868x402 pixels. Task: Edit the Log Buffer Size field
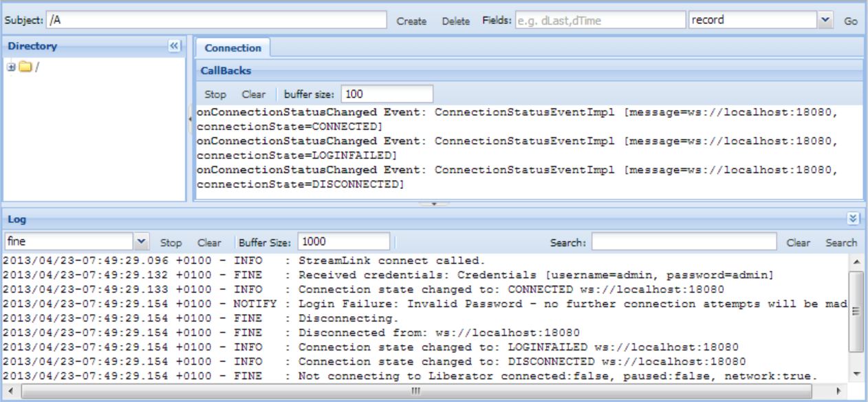(345, 242)
